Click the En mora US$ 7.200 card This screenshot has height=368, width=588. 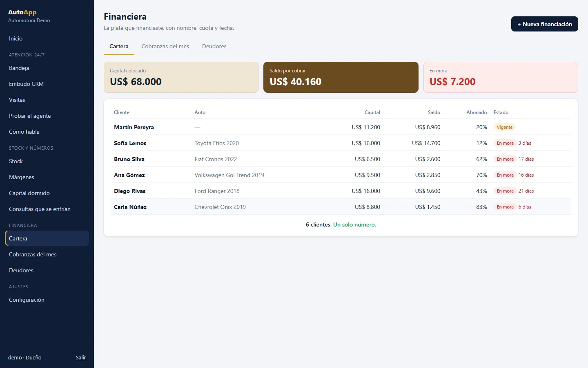[x=501, y=77]
